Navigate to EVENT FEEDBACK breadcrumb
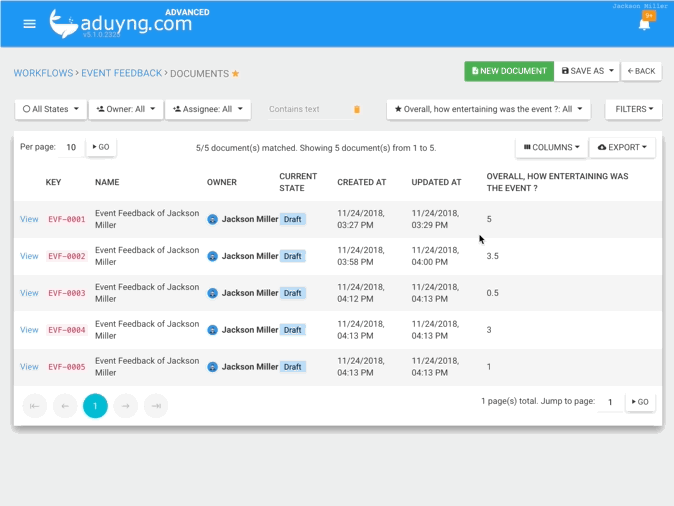The height and width of the screenshot is (506, 674). (x=122, y=73)
